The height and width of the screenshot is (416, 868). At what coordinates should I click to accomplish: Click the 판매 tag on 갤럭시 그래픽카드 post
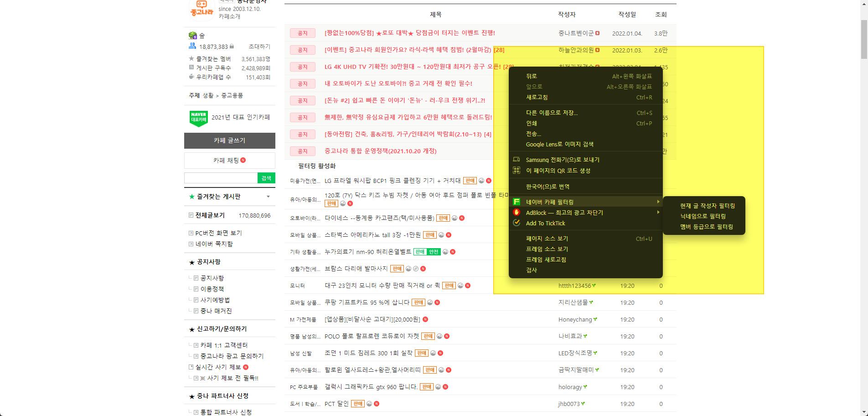pos(427,387)
